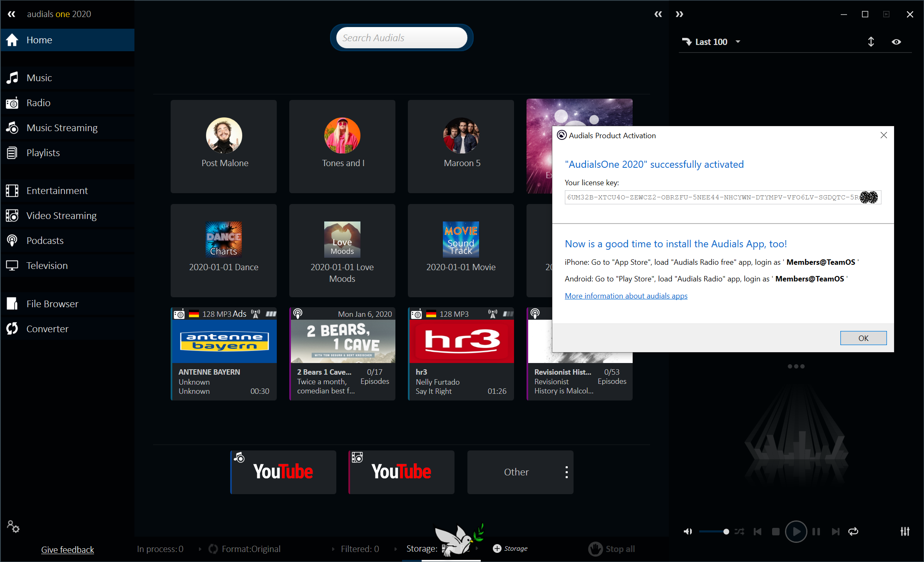Click the three-dot player options

[x=796, y=366]
